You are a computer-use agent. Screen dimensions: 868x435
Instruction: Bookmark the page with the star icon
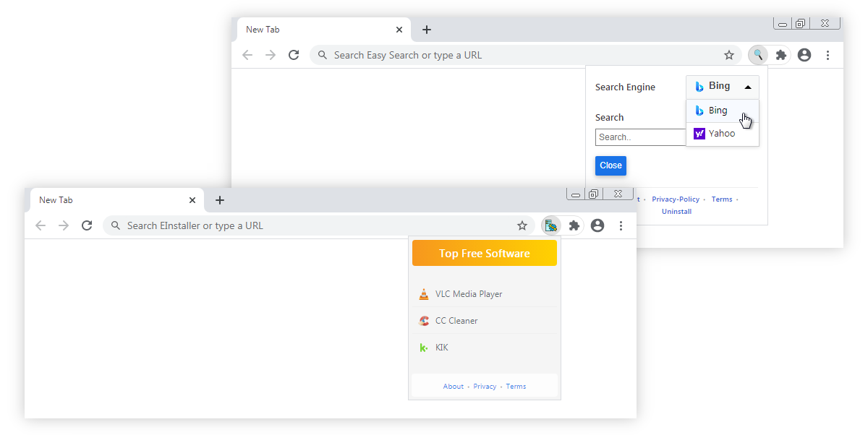(728, 54)
